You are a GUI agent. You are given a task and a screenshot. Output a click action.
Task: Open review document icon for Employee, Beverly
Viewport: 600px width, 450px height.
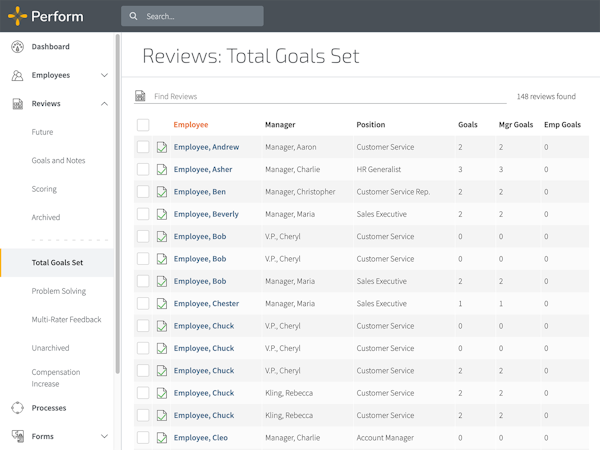[162, 214]
